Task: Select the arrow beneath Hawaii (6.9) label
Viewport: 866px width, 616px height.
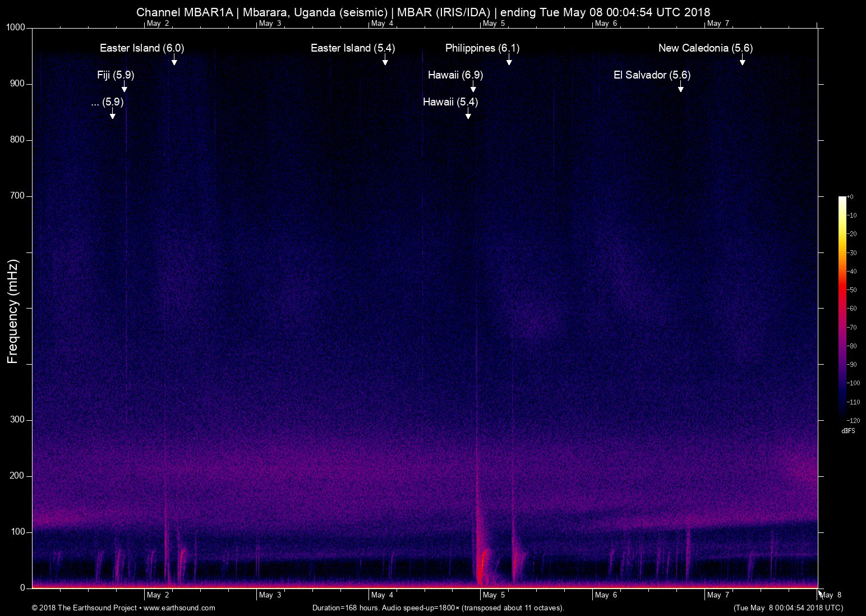Action: tap(473, 87)
